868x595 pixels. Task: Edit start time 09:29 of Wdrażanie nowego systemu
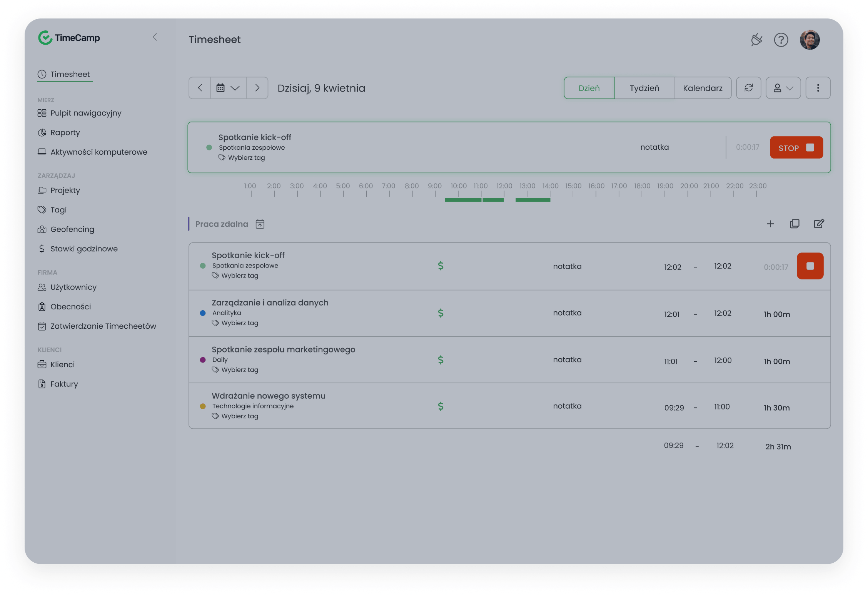(x=674, y=408)
